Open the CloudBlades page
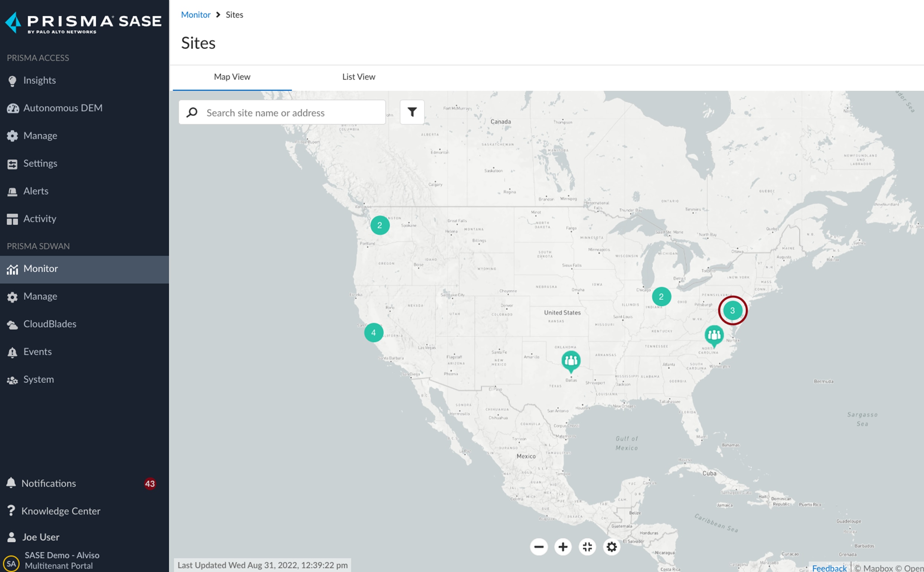 coord(50,324)
